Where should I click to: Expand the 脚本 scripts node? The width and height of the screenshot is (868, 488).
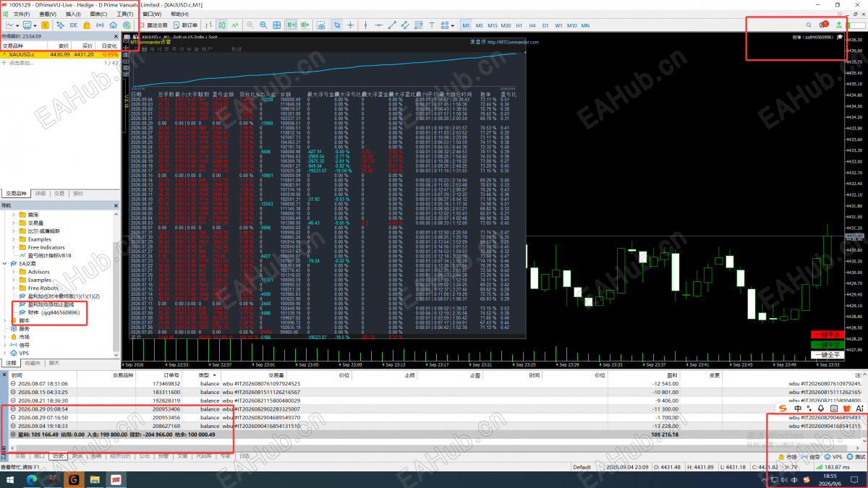click(5, 320)
